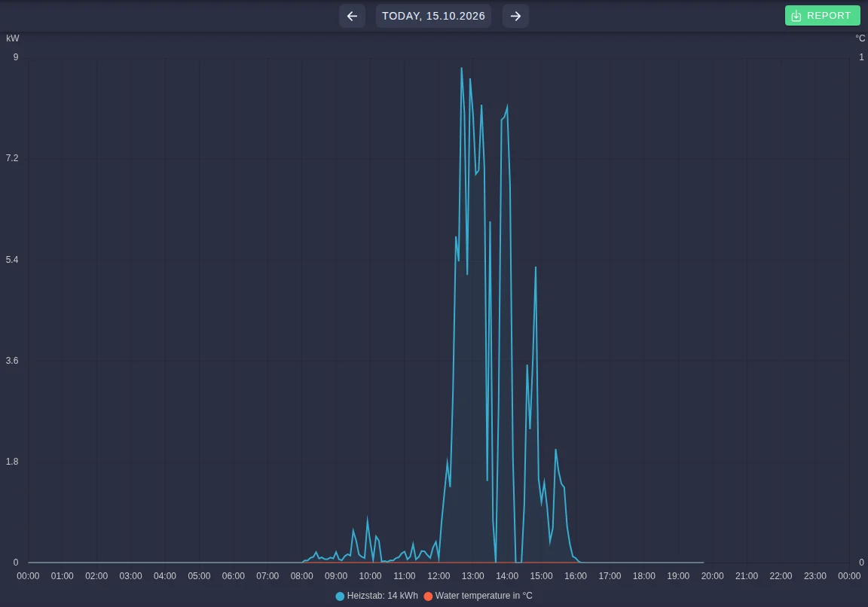The height and width of the screenshot is (607, 868).
Task: Click the 1.8 value on the kW axis
Action: click(x=12, y=462)
